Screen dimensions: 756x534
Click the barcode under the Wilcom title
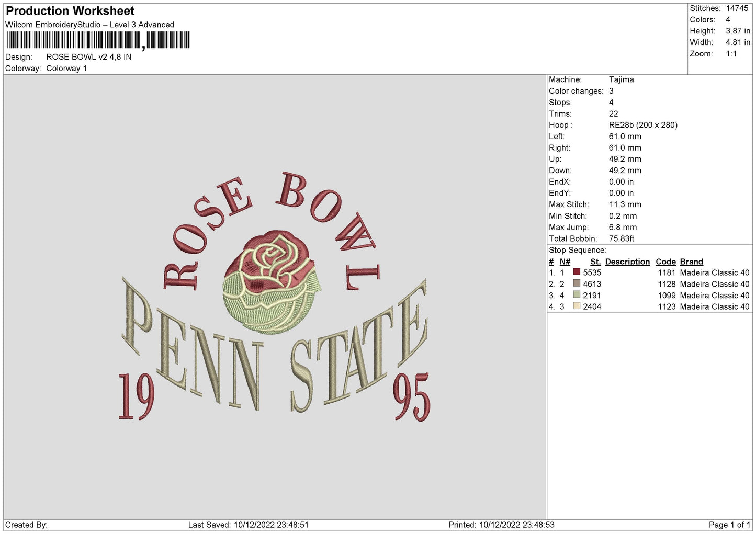pos(99,40)
